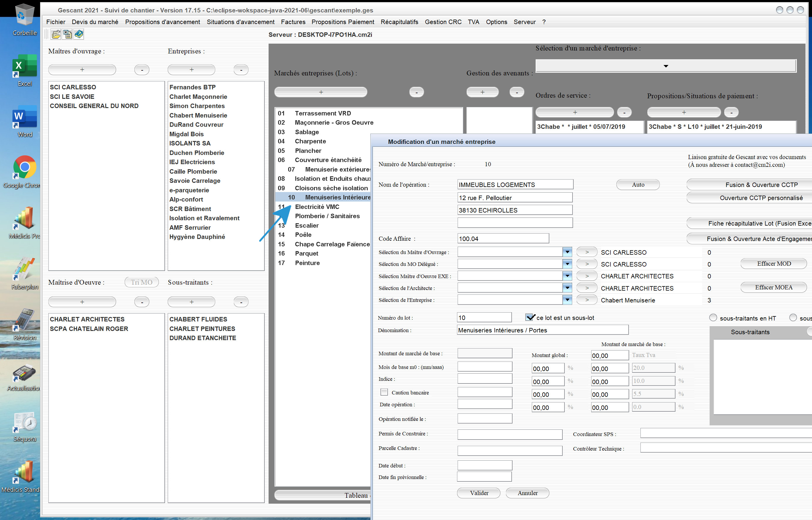Open the Médicis Pro desktop shortcut
The width and height of the screenshot is (812, 520).
pyautogui.click(x=24, y=222)
